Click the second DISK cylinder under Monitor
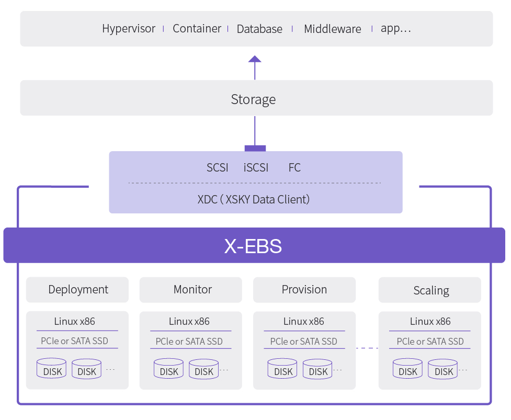 (x=203, y=369)
